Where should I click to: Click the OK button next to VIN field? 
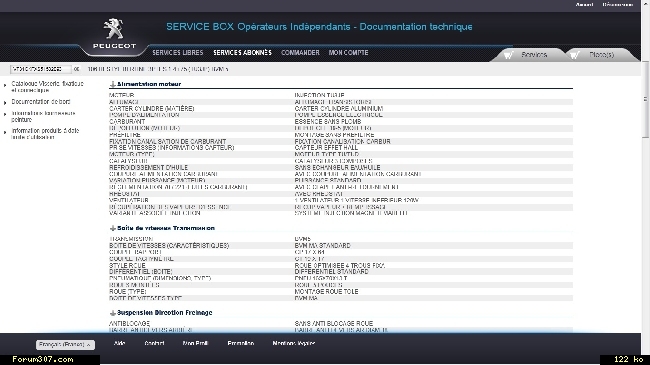point(76,69)
